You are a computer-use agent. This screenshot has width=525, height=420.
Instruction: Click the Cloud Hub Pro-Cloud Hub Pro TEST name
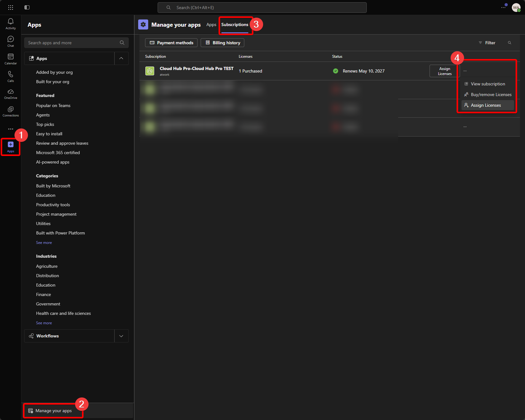click(x=197, y=68)
